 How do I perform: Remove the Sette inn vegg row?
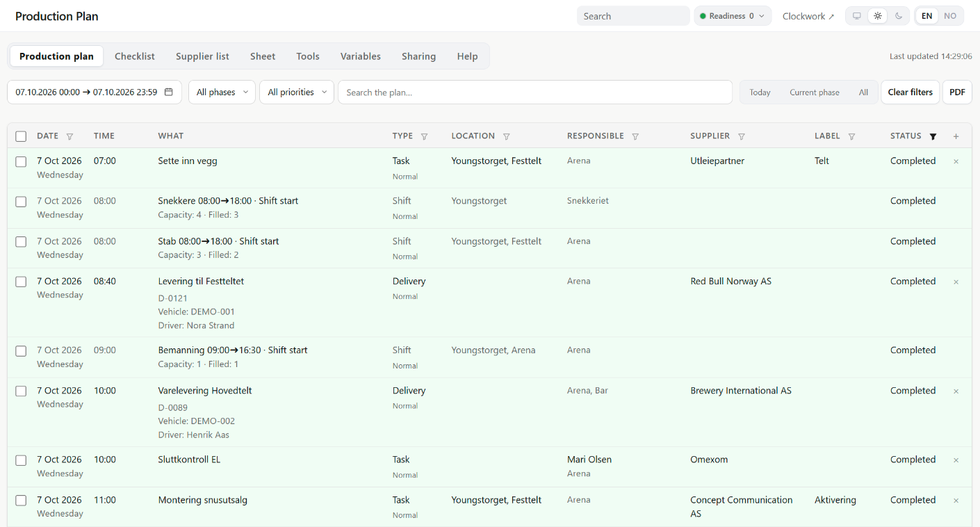[956, 161]
